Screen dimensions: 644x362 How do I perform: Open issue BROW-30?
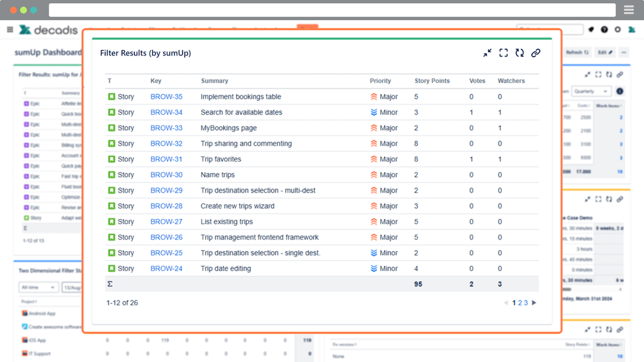pos(166,175)
